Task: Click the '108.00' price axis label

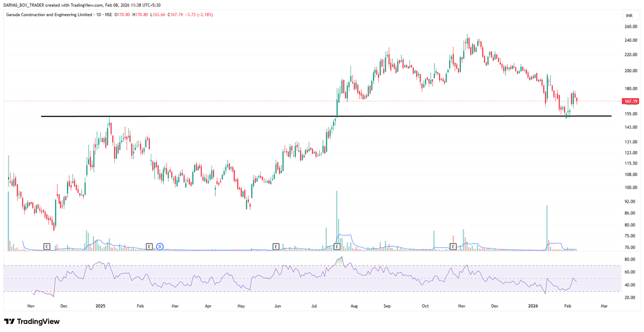Action: [x=630, y=174]
